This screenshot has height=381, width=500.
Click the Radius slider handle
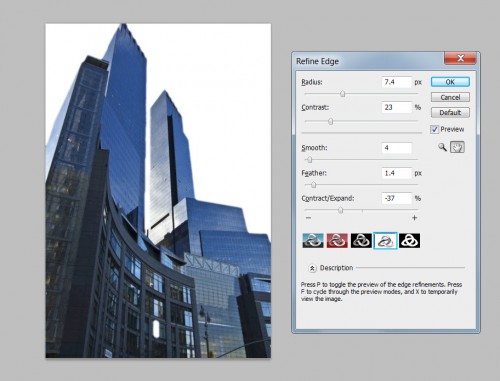343,94
